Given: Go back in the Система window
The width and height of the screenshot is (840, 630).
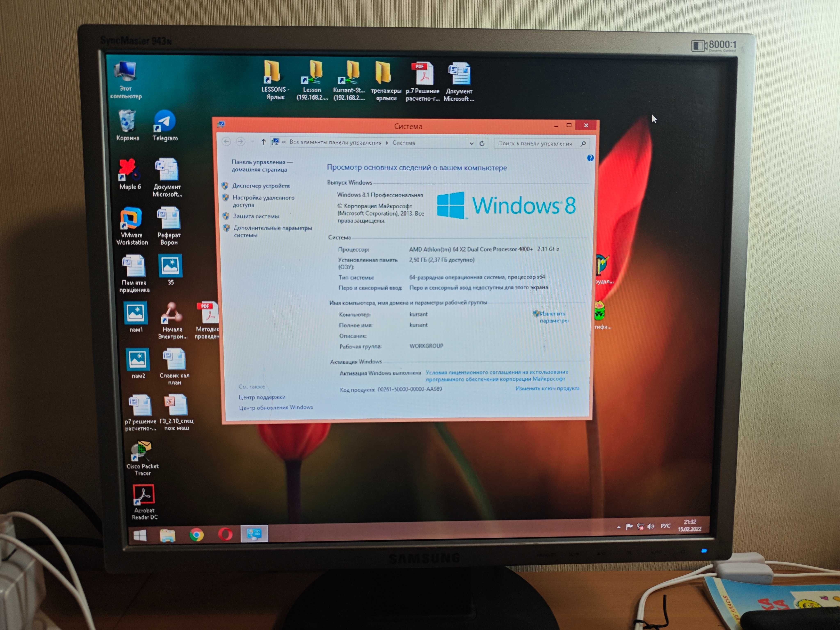Looking at the screenshot, I should point(226,142).
